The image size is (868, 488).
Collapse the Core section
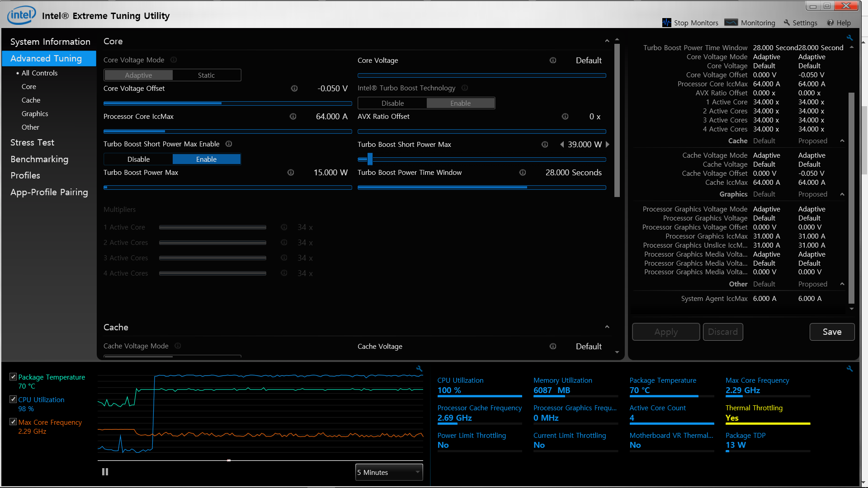(607, 41)
